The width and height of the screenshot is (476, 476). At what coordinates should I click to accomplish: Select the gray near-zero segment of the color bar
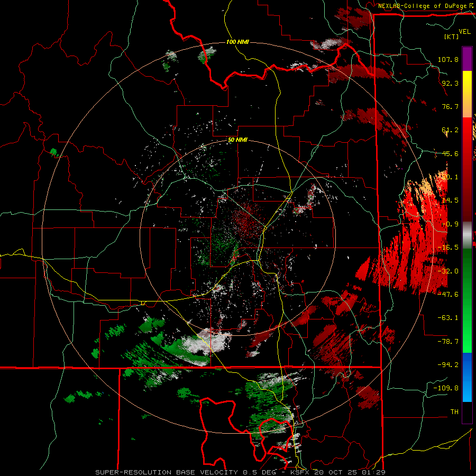coord(467,235)
